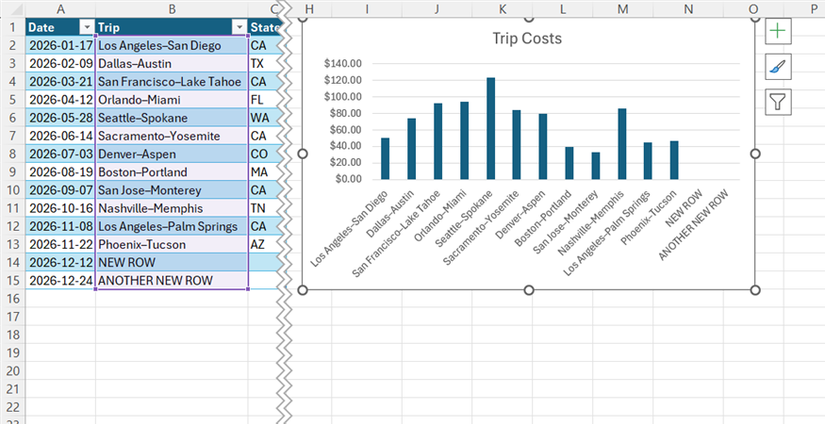Click date cell 2026-01-17
Screen dimensions: 825x424
pos(61,45)
